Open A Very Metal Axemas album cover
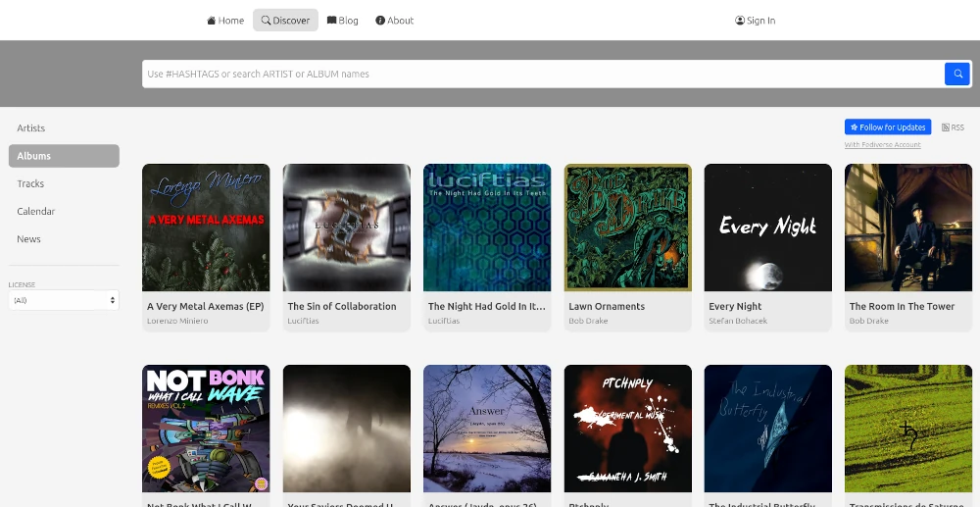Screen dimensions: 980x507 click(x=206, y=228)
